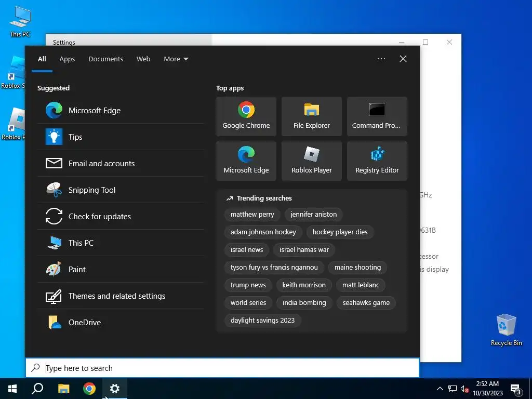This screenshot has height=399, width=532.
Task: Open Google Chrome from the taskbar
Action: coord(89,389)
